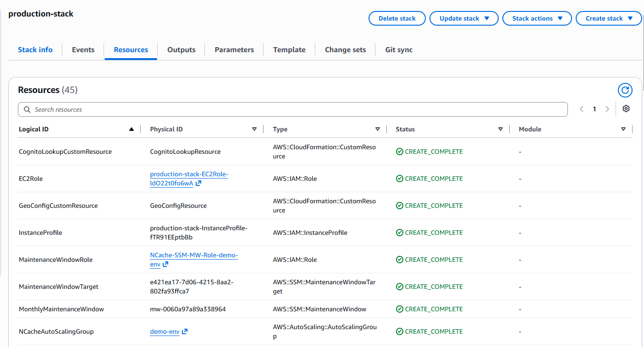This screenshot has height=347, width=644.
Task: Open production-stack-EC2Role physical ID link
Action: 189,179
